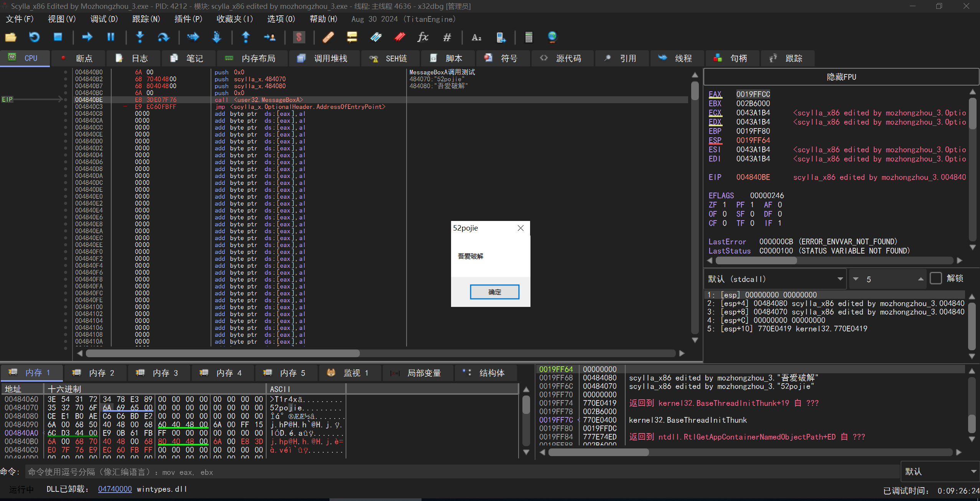Click the stack panel horizontal scrollbar
Screen dimensions: 980x501
tap(750, 452)
